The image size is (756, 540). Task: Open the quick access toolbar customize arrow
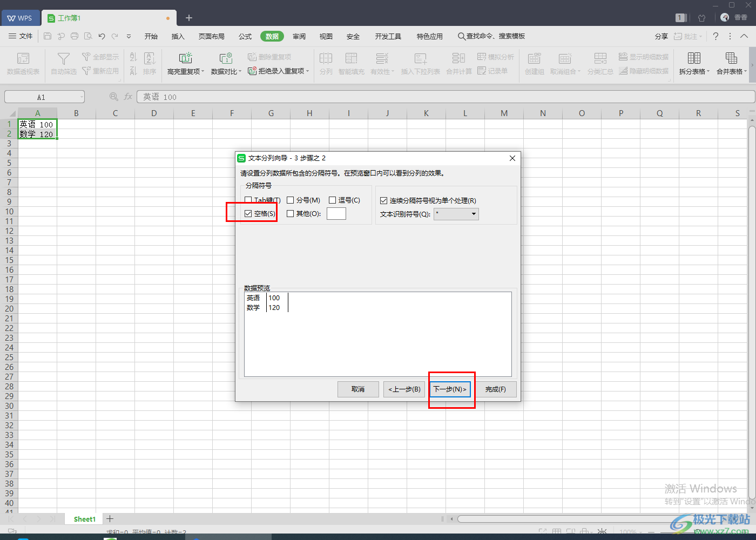tap(129, 36)
